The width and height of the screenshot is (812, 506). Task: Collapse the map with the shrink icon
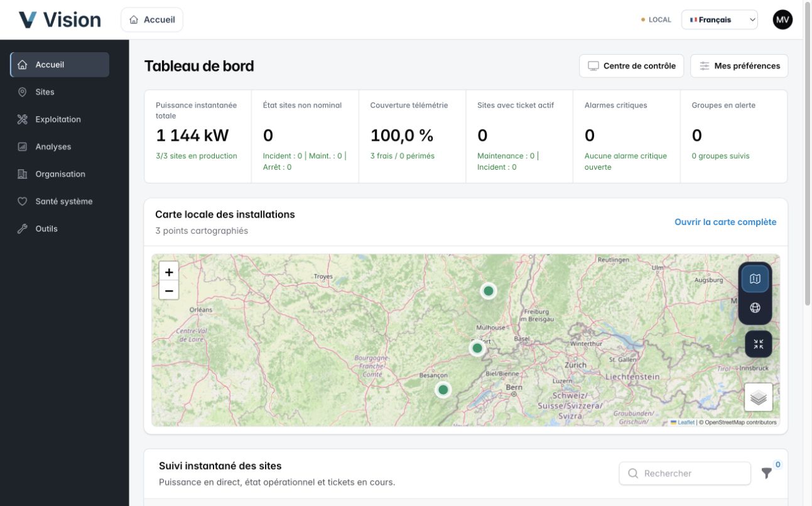pos(759,344)
